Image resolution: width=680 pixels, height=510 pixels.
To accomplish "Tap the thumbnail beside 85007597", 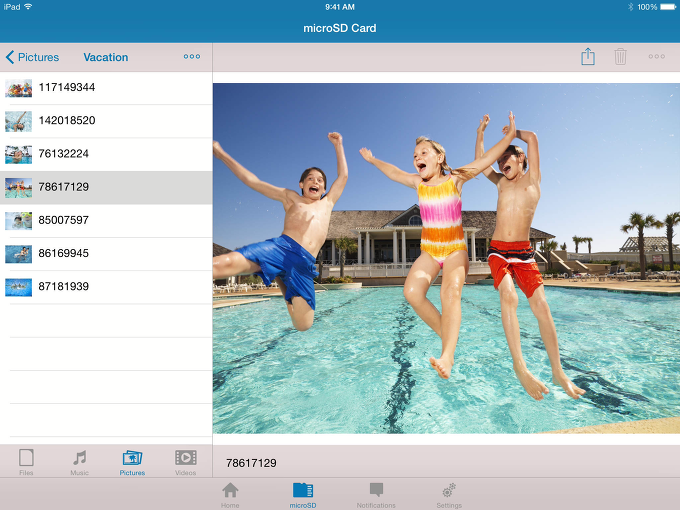I will point(18,221).
